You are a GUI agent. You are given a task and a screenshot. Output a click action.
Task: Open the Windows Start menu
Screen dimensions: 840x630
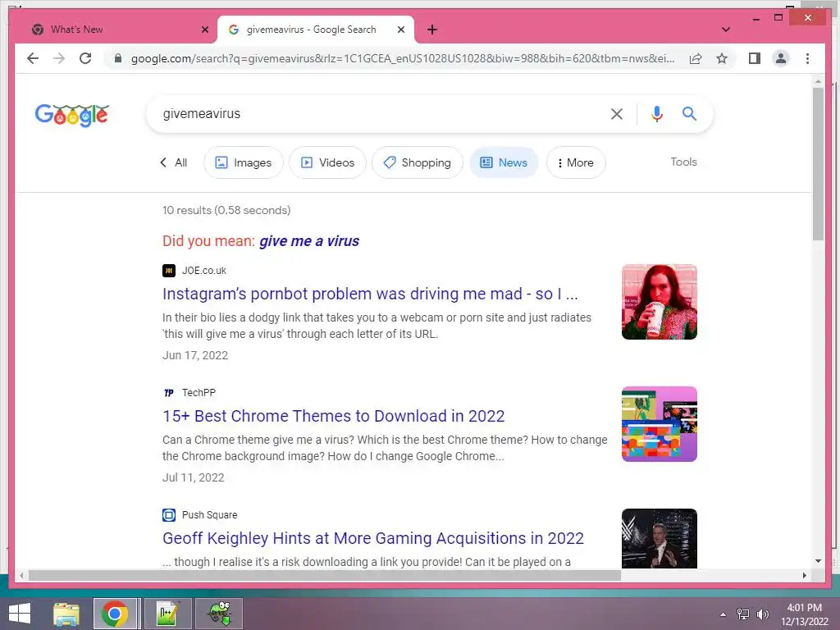20,613
